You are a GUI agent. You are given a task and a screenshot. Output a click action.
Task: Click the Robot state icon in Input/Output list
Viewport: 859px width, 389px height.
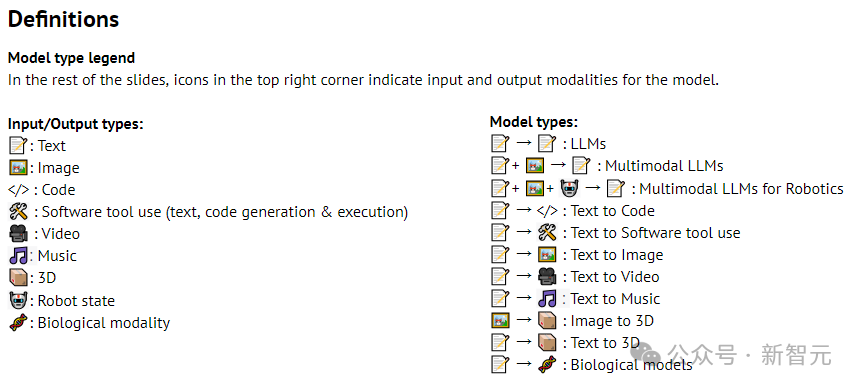point(18,300)
